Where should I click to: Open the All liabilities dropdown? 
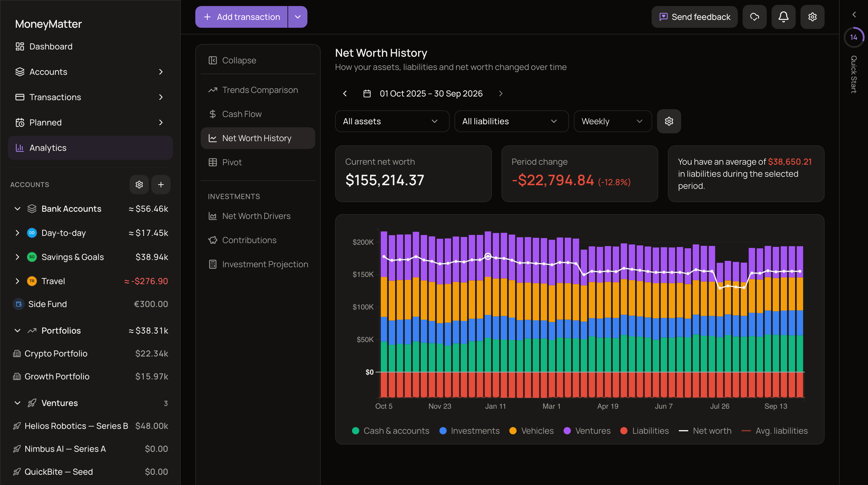pyautogui.click(x=511, y=121)
